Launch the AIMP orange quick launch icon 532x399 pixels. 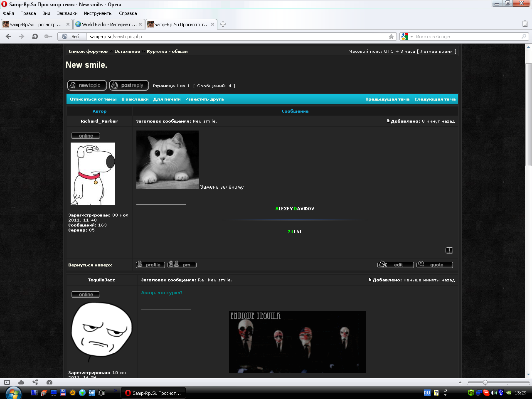[x=72, y=392]
